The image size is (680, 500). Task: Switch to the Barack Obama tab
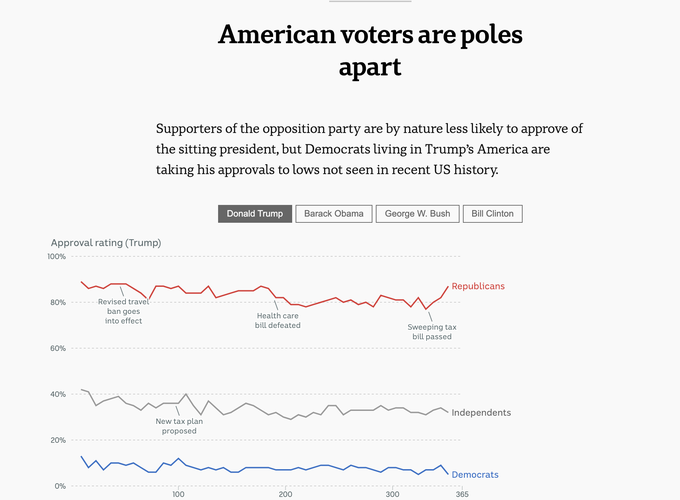tap(334, 213)
